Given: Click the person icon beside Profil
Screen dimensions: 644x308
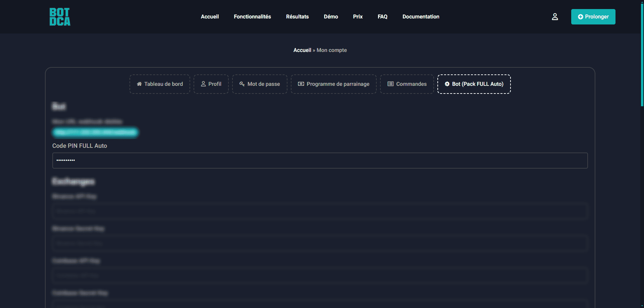Looking at the screenshot, I should (x=203, y=84).
